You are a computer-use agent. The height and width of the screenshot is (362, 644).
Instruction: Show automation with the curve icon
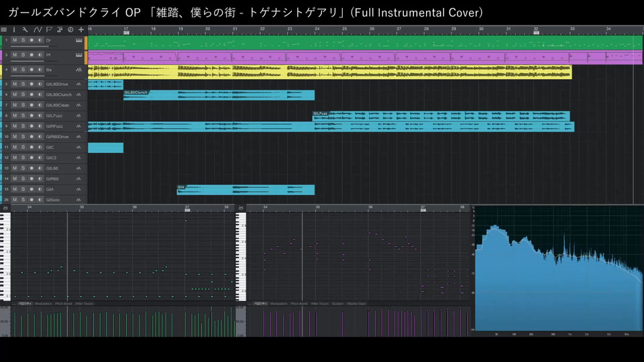pyautogui.click(x=38, y=29)
